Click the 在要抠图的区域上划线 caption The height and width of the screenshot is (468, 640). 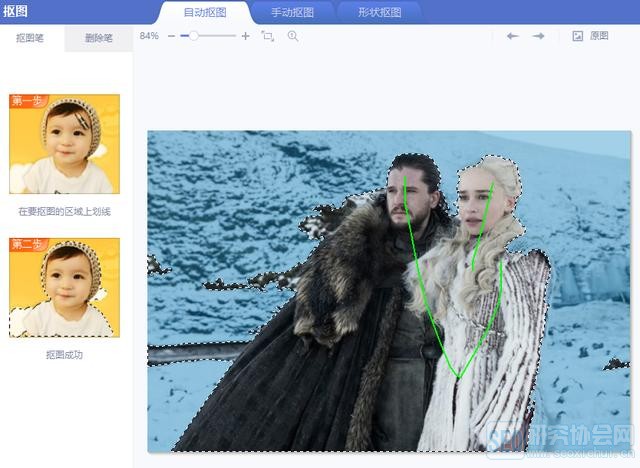click(64, 211)
